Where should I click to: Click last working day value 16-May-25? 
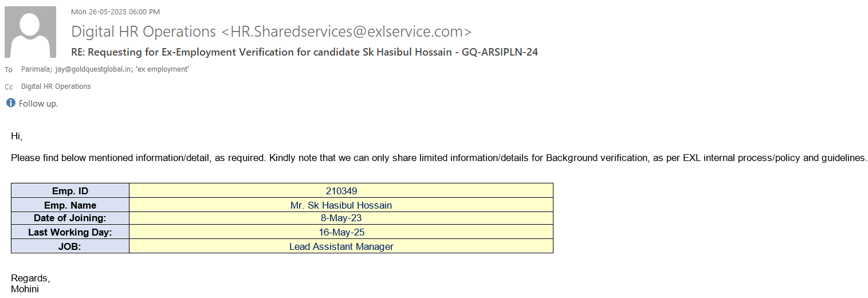point(341,232)
